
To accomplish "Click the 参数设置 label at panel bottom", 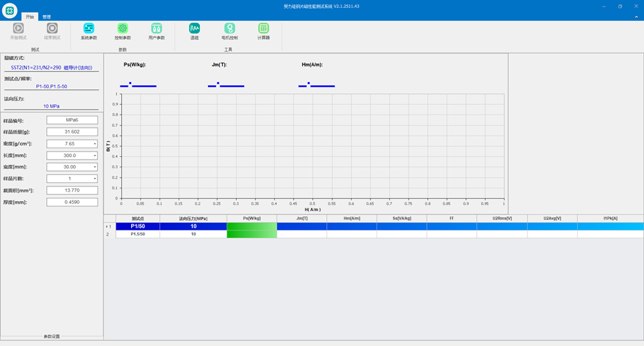I will point(51,337).
